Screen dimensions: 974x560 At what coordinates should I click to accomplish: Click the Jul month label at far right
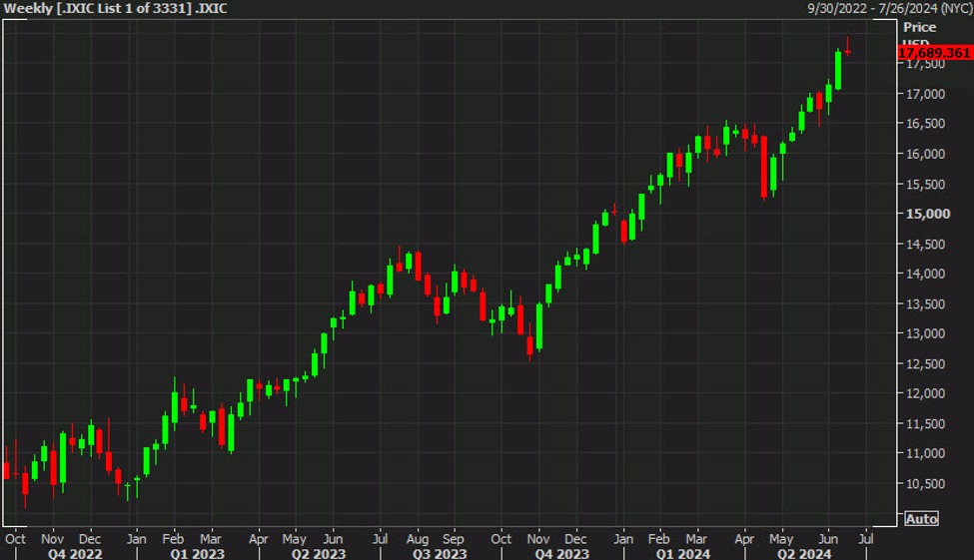pyautogui.click(x=866, y=538)
